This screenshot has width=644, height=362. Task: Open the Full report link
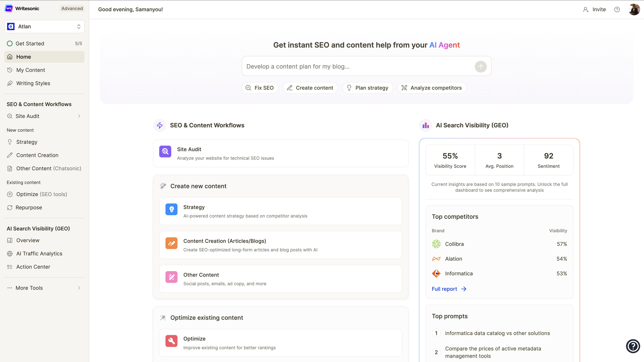click(x=444, y=289)
